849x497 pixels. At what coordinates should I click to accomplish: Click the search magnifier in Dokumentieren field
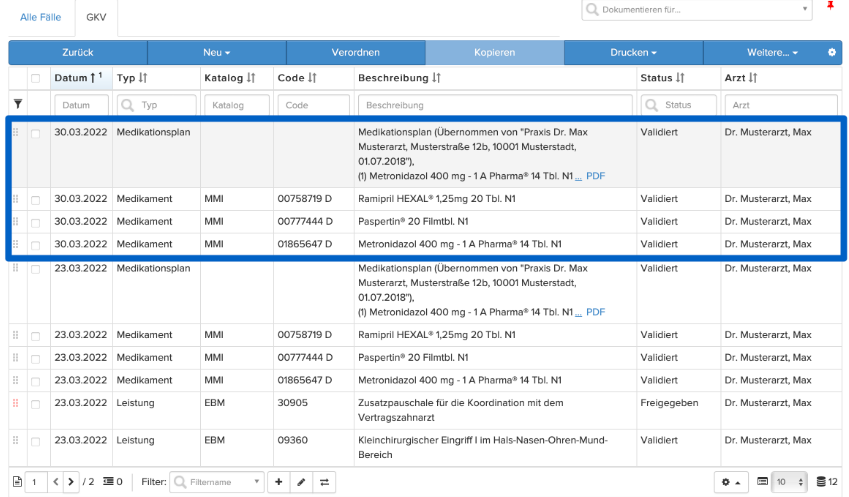(x=592, y=9)
